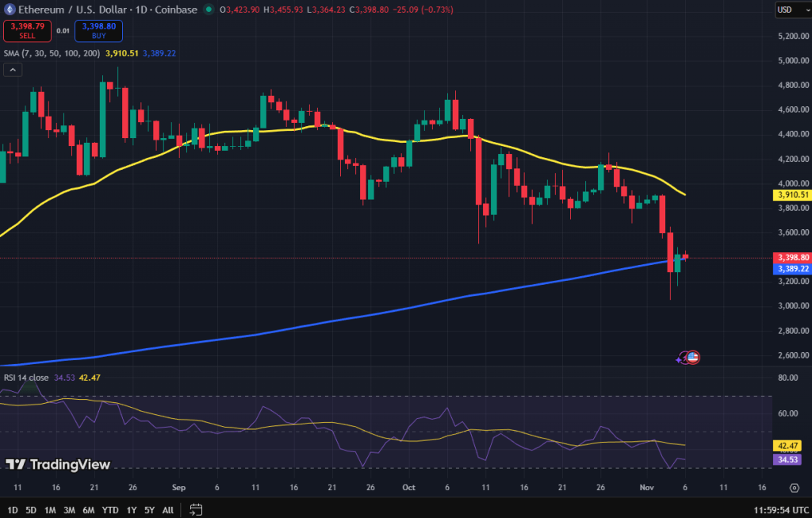Click the SMA (7, 30, 50, 100, 200) legend
The width and height of the screenshot is (812, 518).
point(52,54)
